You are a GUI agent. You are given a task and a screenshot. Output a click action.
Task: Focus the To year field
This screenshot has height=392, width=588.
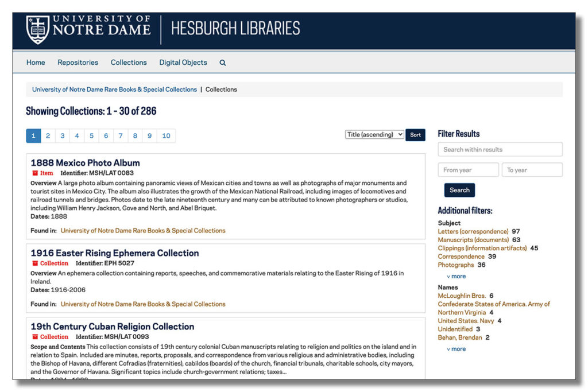coord(532,170)
